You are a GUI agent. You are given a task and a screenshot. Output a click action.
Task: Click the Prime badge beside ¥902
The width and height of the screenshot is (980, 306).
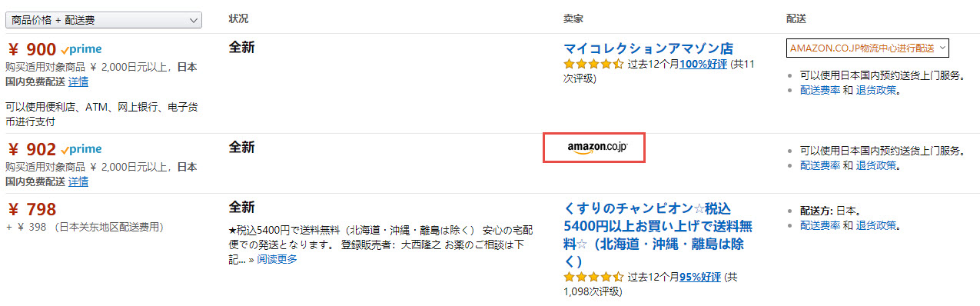click(x=81, y=150)
